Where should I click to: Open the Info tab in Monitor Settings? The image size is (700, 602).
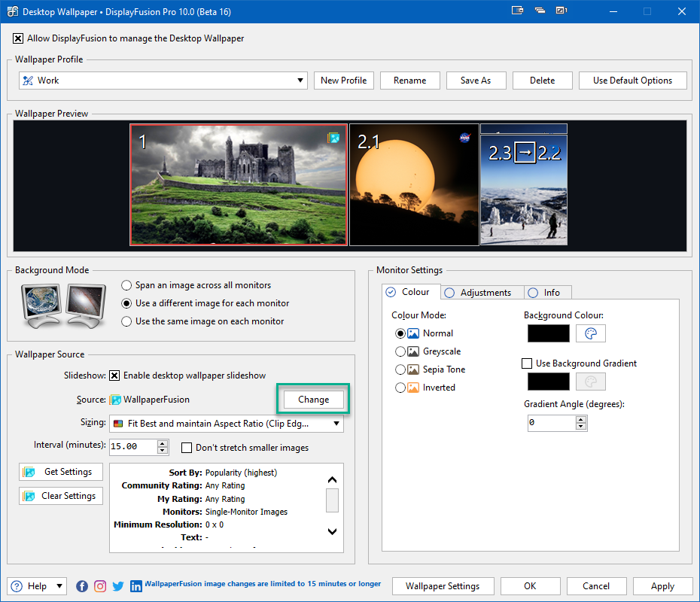548,292
